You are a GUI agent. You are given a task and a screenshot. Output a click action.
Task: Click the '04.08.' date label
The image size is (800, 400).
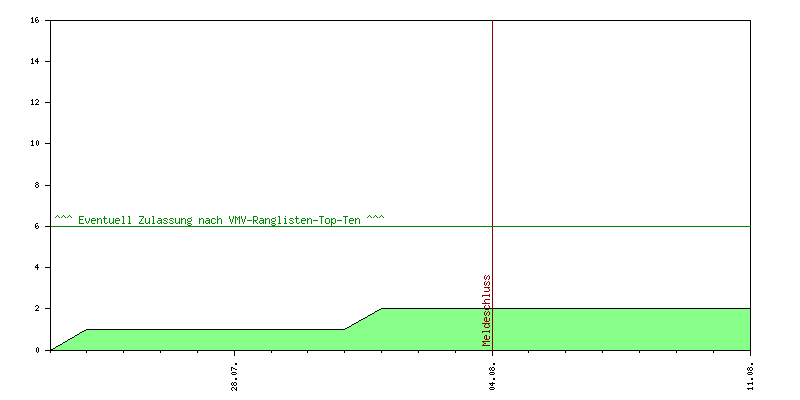[492, 378]
